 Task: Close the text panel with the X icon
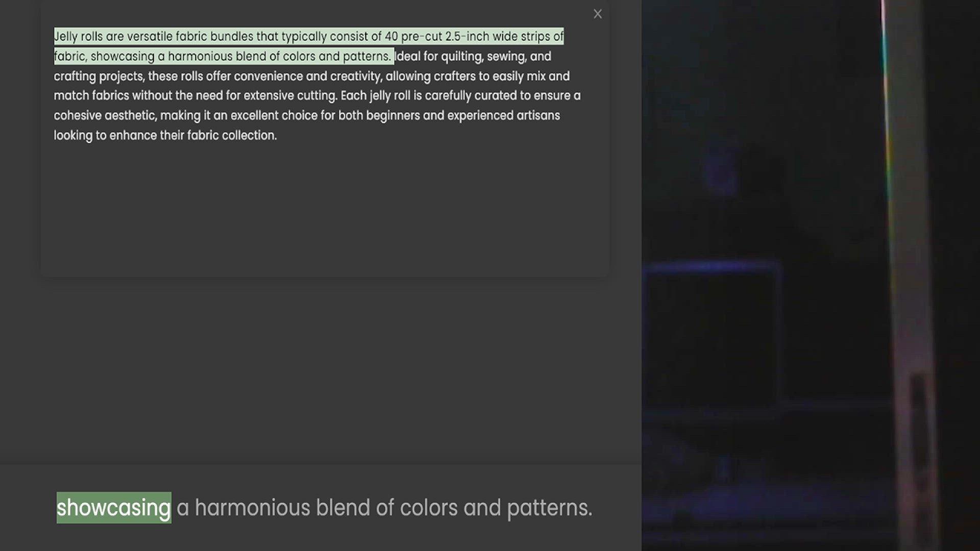[598, 14]
